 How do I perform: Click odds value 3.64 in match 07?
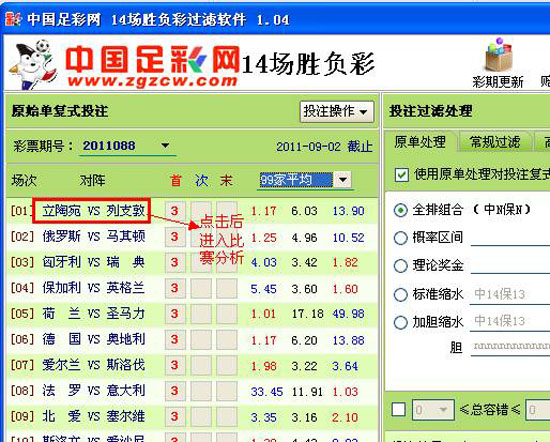coord(345,366)
